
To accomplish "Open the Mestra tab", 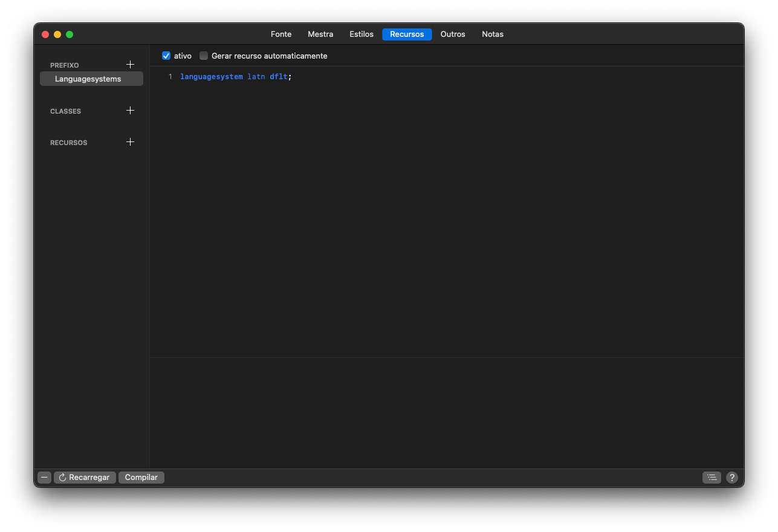I will click(x=320, y=34).
